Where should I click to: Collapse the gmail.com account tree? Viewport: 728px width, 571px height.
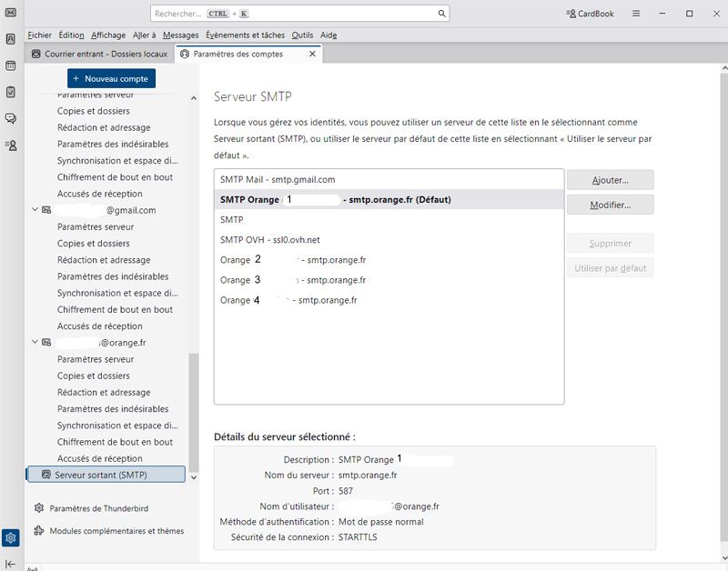pyautogui.click(x=35, y=210)
